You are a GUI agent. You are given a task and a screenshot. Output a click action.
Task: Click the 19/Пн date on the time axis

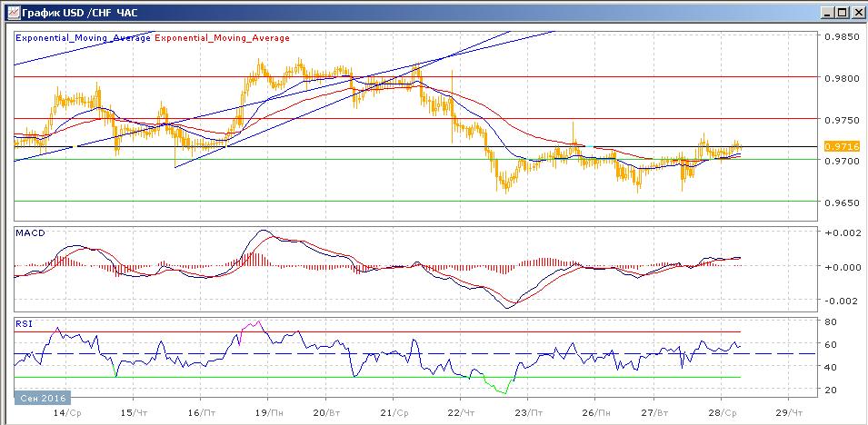(268, 411)
